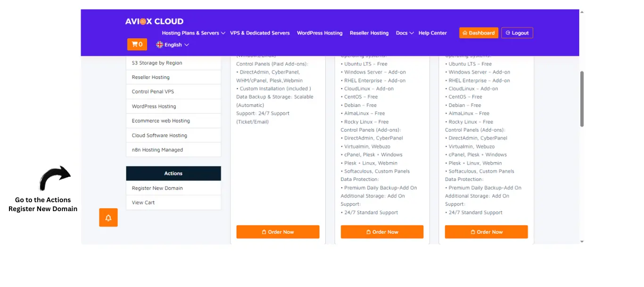The width and height of the screenshot is (644, 287).
Task: Open Reseller Hosting in top navigation
Action: (x=369, y=33)
